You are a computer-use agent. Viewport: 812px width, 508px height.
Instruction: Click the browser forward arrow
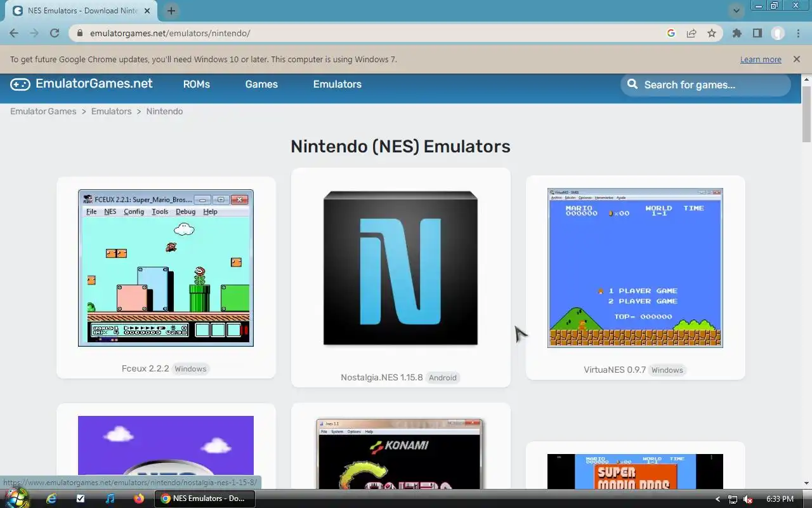coord(34,33)
